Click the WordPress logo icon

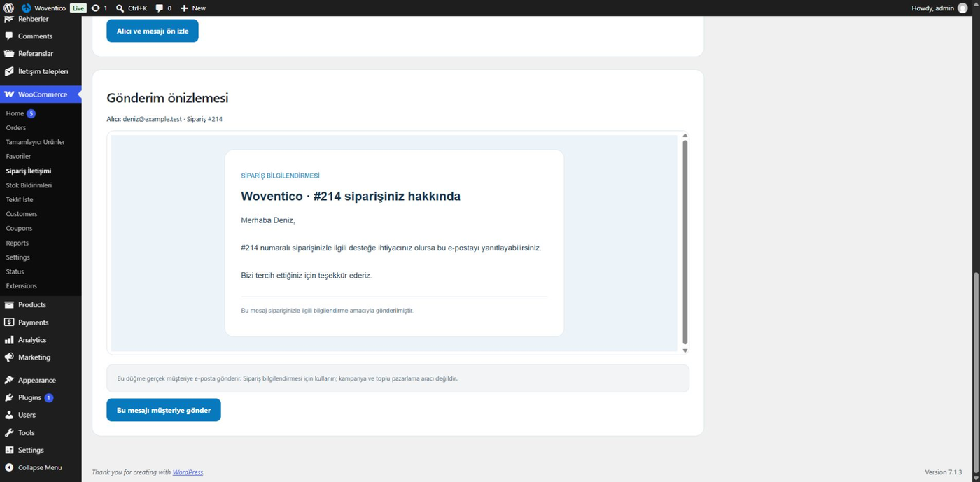pyautogui.click(x=8, y=8)
